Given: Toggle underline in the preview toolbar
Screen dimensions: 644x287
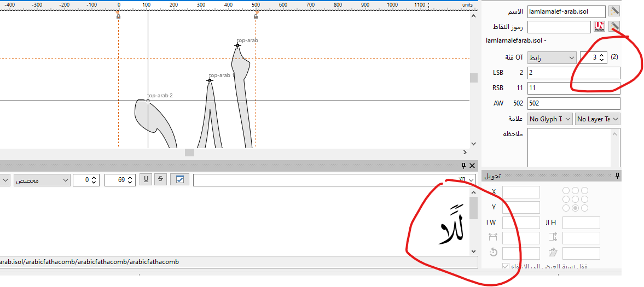Looking at the screenshot, I should coord(146,179).
